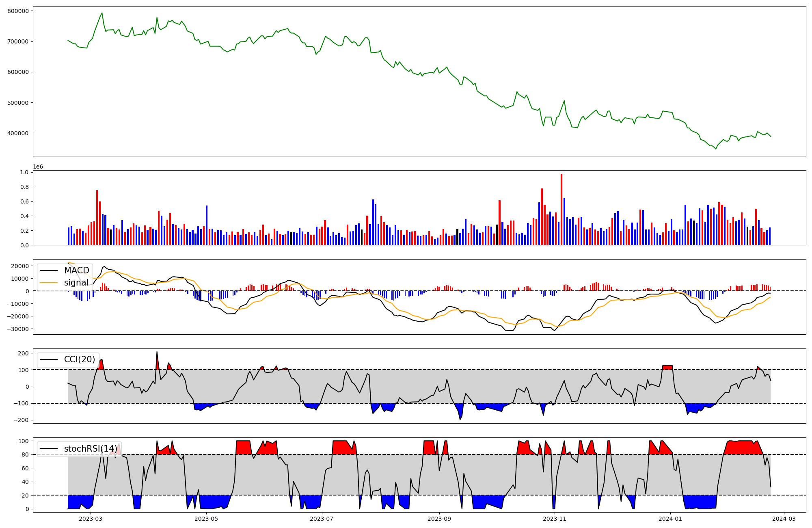The width and height of the screenshot is (812, 528).
Task: Click the black MACD legend line swatch
Action: pos(50,270)
